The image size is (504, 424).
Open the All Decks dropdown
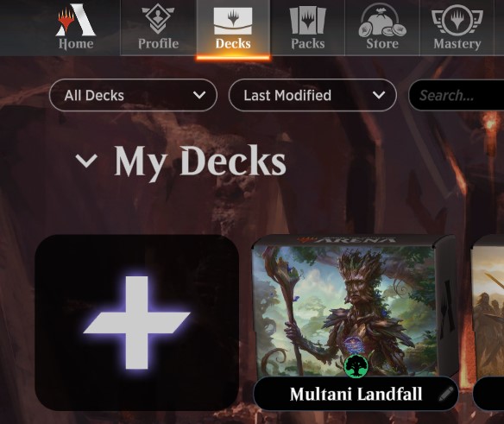[x=133, y=95]
